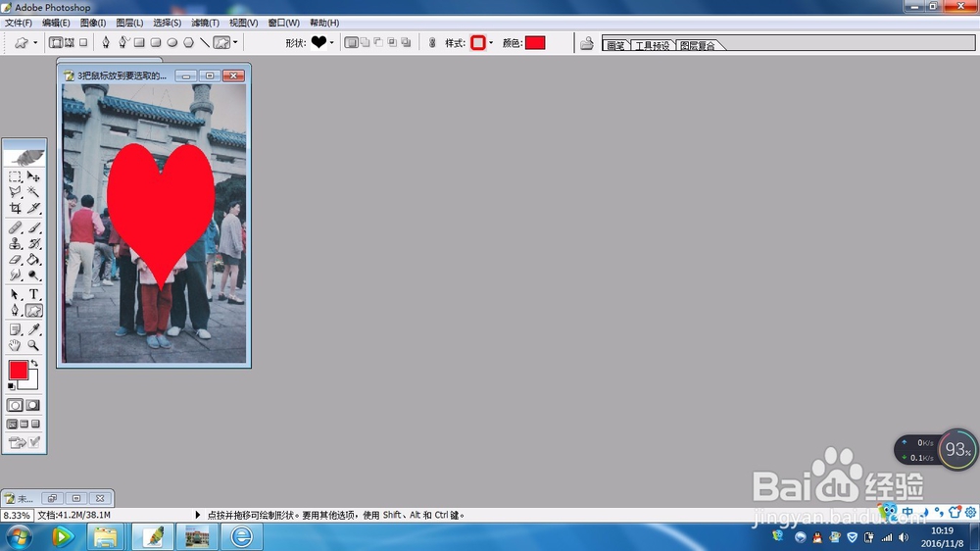Select the Smudge tool

15,275
